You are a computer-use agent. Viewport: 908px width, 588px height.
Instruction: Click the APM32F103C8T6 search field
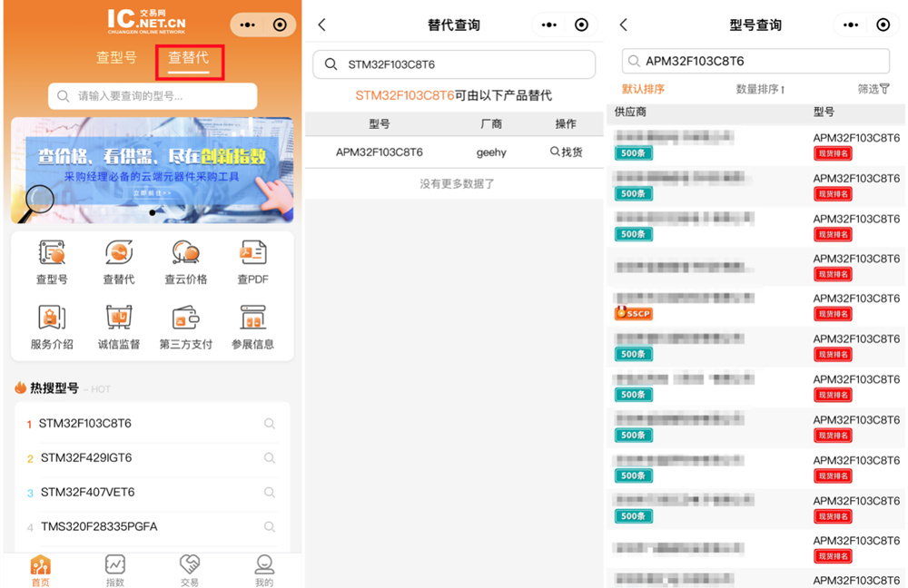[755, 61]
